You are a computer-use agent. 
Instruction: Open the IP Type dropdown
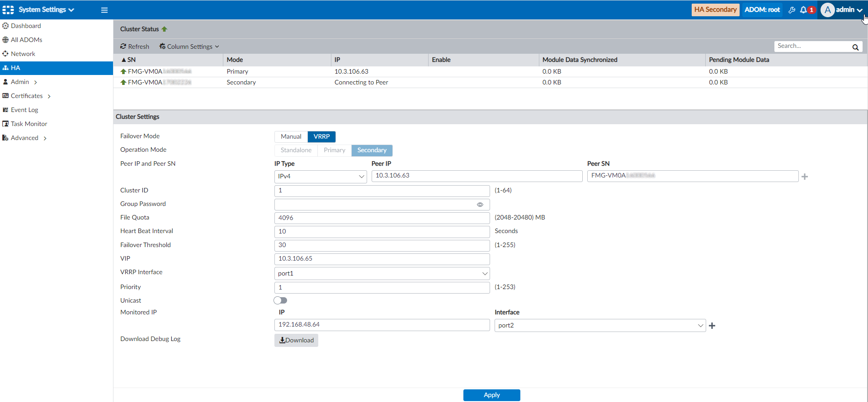click(321, 177)
